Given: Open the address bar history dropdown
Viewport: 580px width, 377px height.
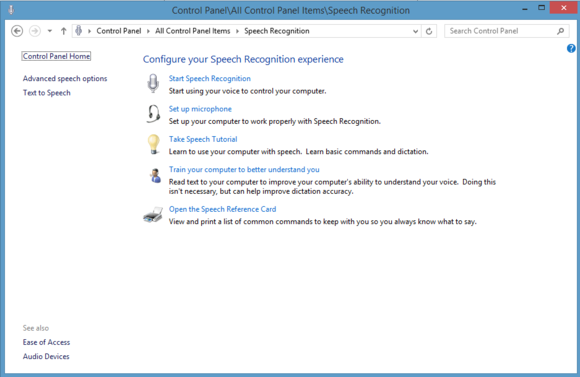Looking at the screenshot, I should pyautogui.click(x=415, y=31).
